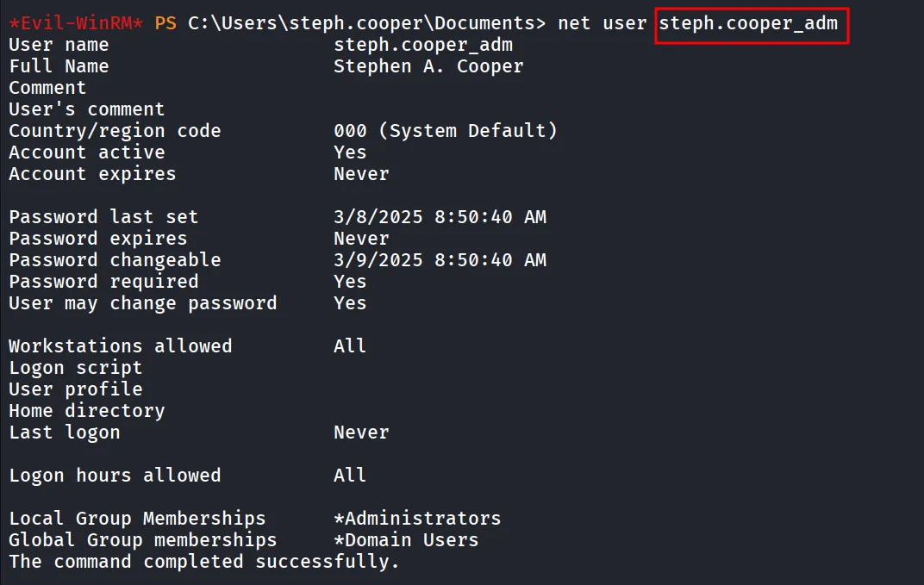924x585 pixels.
Task: Click the country code 000 (System Default)
Action: click(x=445, y=131)
